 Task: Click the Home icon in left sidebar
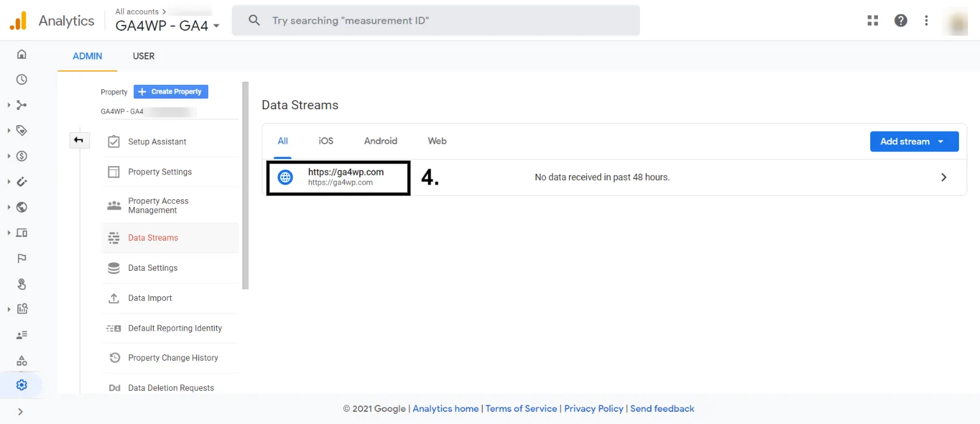(x=22, y=54)
